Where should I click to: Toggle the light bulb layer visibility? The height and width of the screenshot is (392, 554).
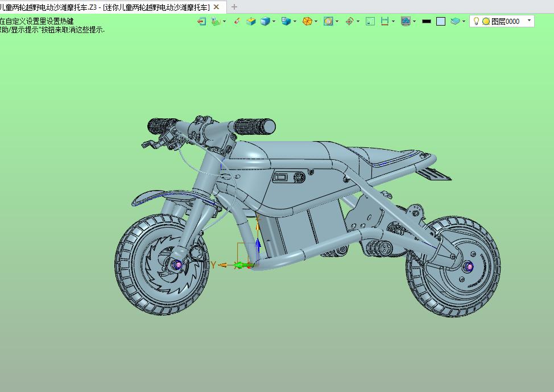tap(476, 21)
